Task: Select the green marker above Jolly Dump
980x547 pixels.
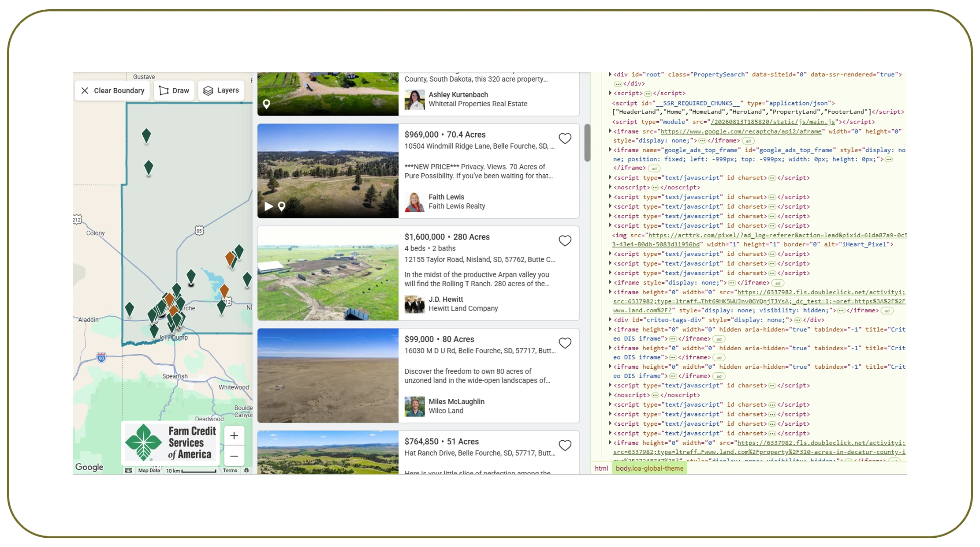Action: [154, 330]
